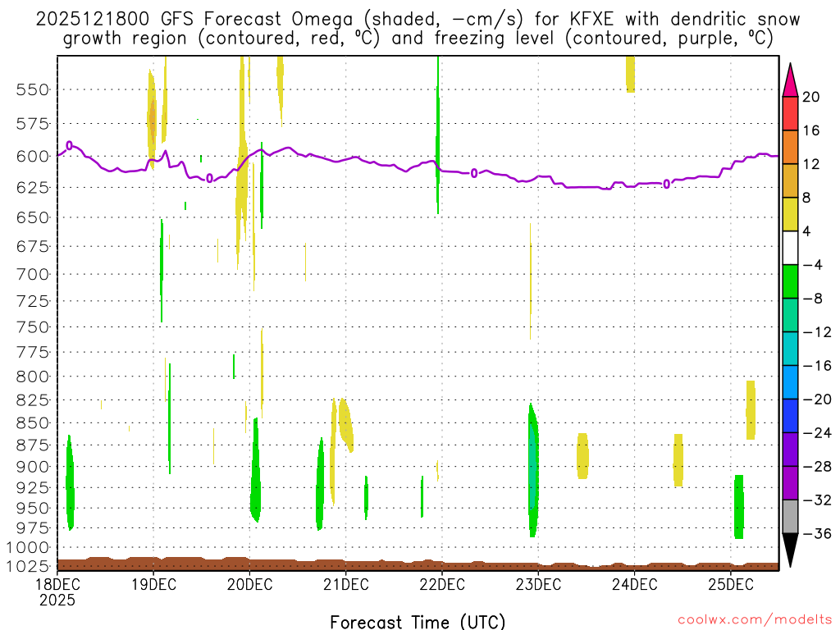
Task: Click the coolwx.com/modelts watermark link text
Action: click(755, 620)
